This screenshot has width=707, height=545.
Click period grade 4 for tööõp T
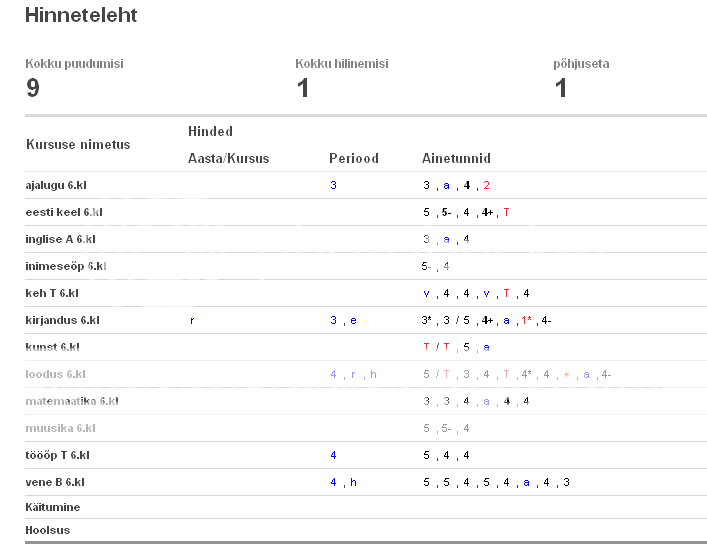point(333,455)
